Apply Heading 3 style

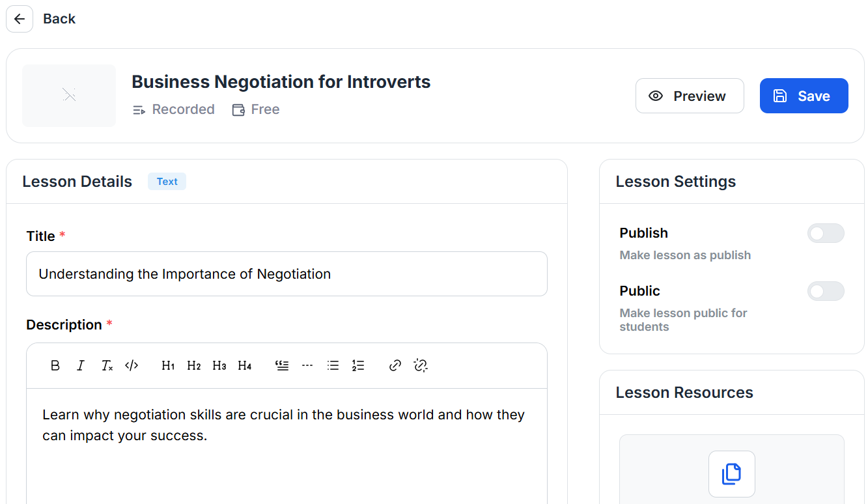pos(219,366)
